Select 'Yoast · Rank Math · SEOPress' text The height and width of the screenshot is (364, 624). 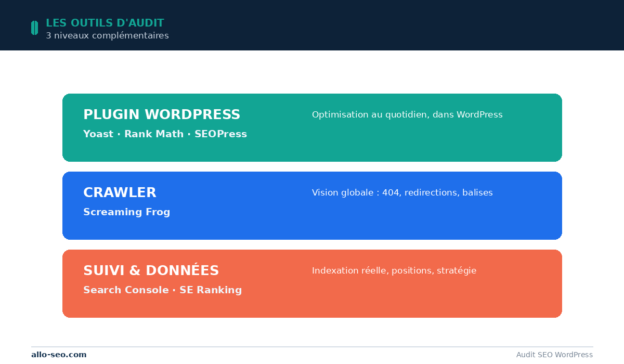(x=165, y=134)
